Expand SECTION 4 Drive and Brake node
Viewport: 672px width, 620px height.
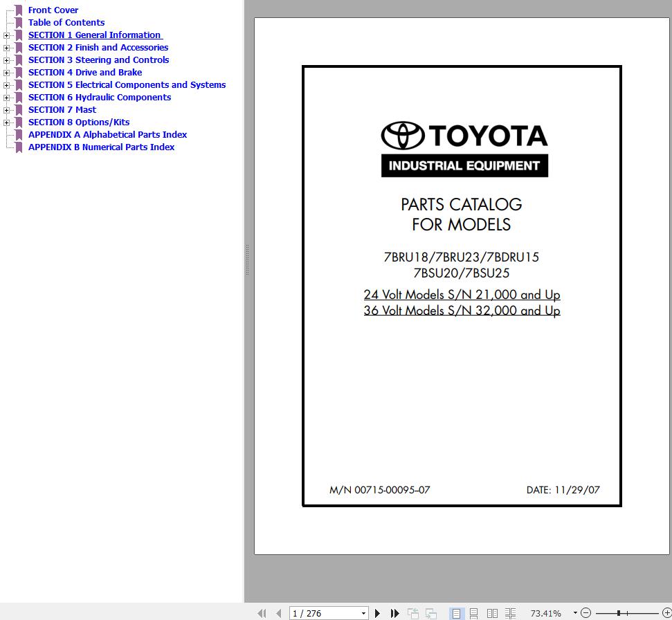tap(6, 73)
